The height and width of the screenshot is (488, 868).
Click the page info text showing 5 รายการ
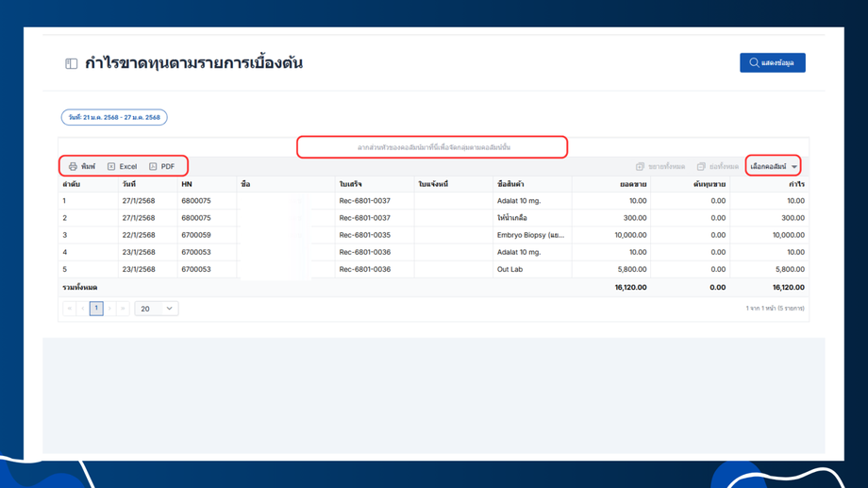click(775, 309)
